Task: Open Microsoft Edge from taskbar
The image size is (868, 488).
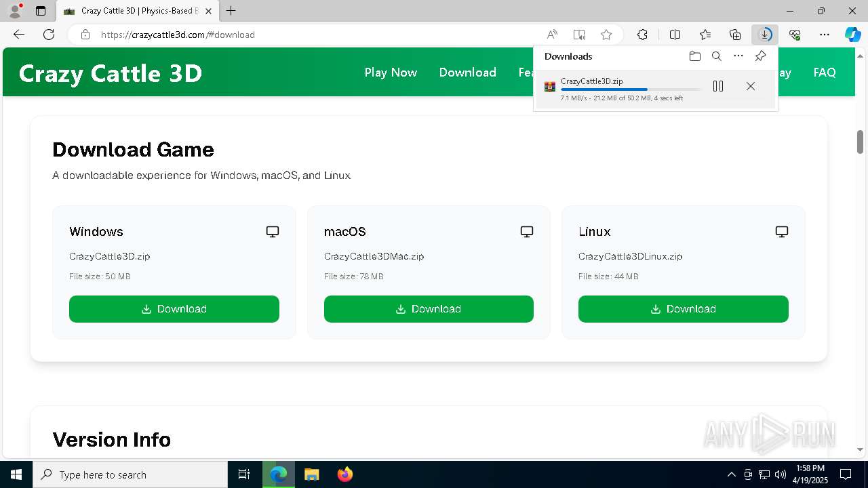Action: (279, 474)
